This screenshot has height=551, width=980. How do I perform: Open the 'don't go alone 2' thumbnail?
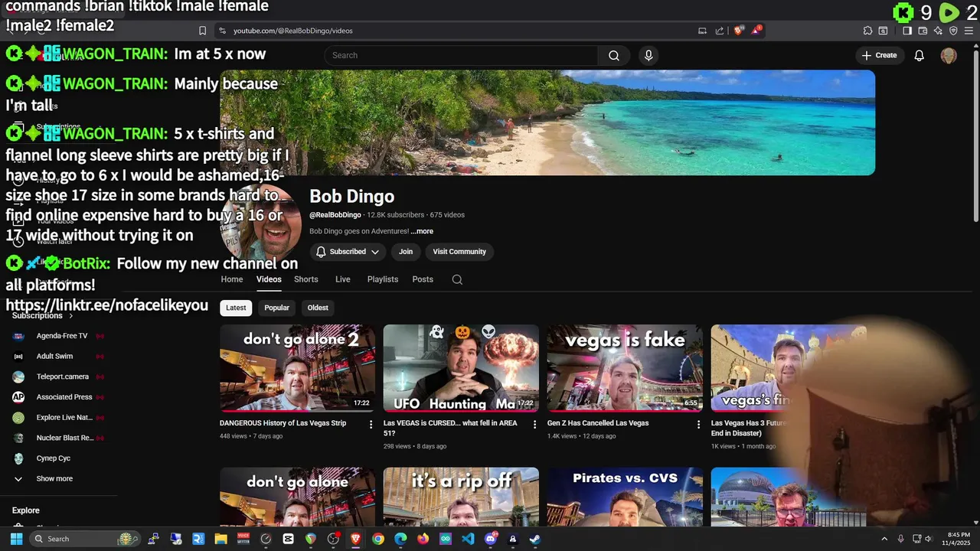297,368
